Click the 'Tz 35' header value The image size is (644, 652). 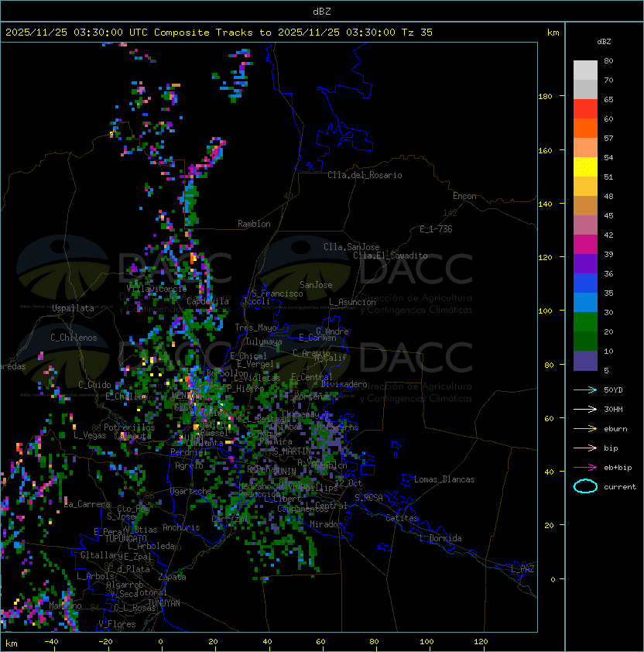pos(417,33)
